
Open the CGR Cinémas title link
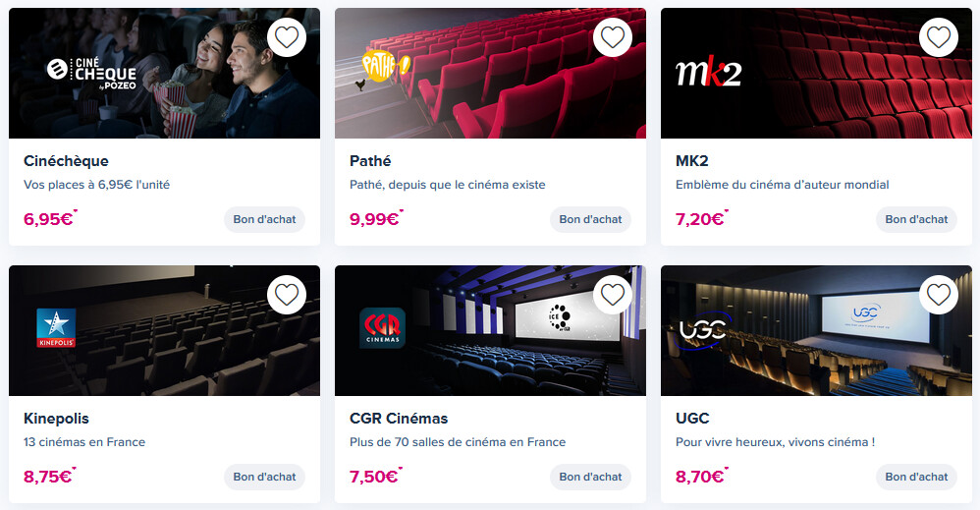pyautogui.click(x=398, y=419)
